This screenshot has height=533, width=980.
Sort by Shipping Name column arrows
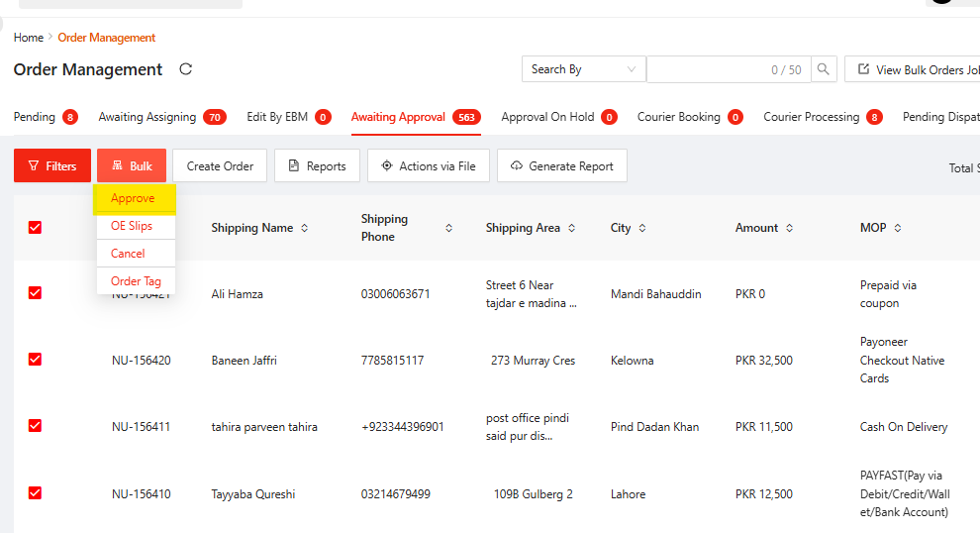(x=304, y=228)
